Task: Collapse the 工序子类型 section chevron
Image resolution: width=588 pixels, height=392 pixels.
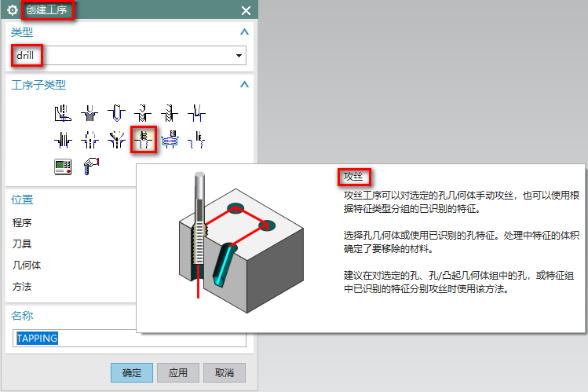Action: pyautogui.click(x=244, y=85)
